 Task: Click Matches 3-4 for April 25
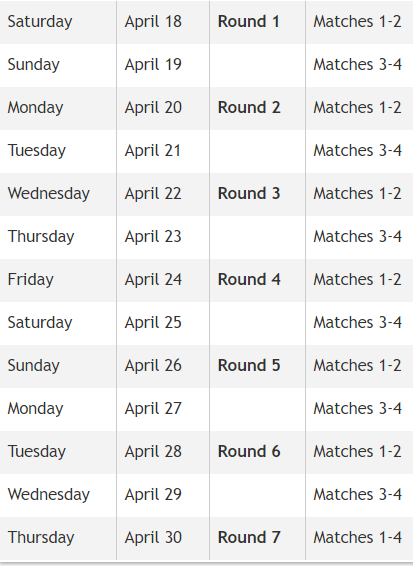click(x=357, y=322)
